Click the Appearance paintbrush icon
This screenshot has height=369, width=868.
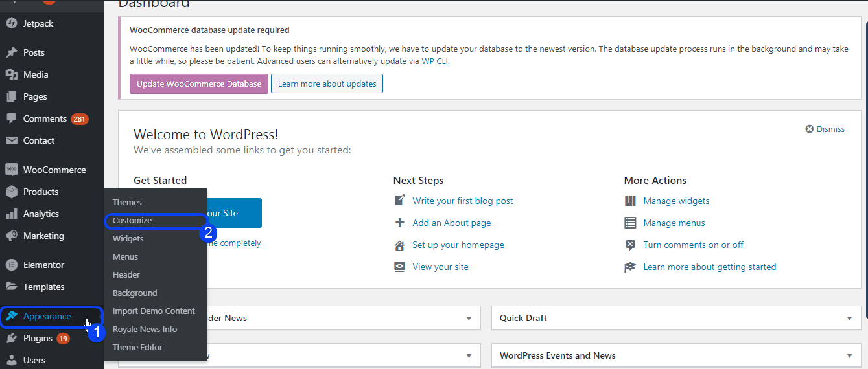(x=11, y=316)
